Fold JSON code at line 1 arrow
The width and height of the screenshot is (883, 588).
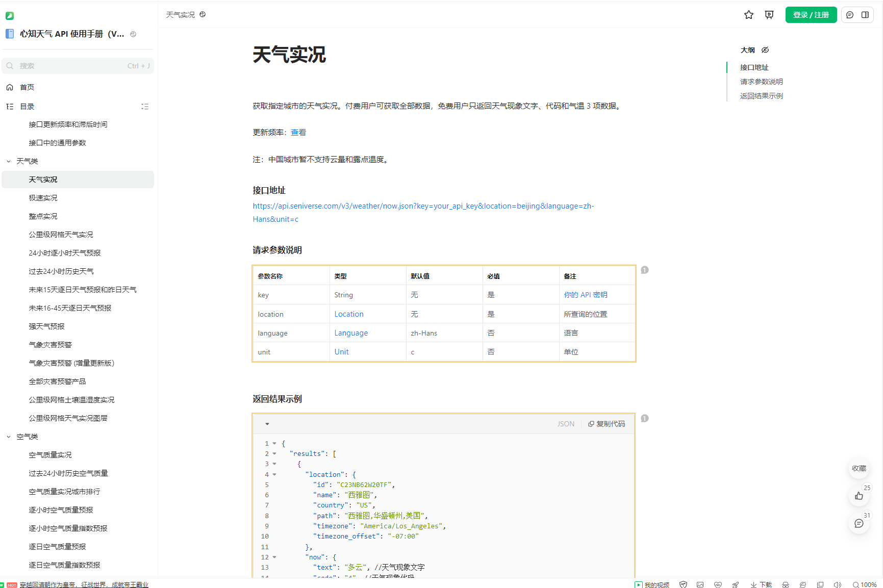(274, 444)
